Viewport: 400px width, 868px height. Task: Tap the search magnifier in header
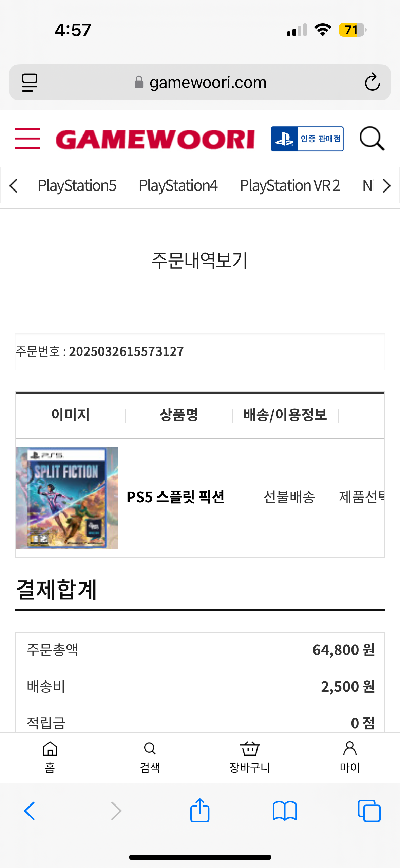pyautogui.click(x=372, y=139)
